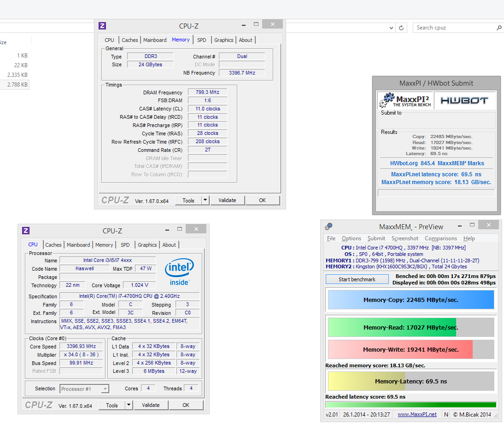Open Tools dropdown arrow in CPU-Z Memory window
The width and height of the screenshot is (504, 423).
(x=205, y=200)
